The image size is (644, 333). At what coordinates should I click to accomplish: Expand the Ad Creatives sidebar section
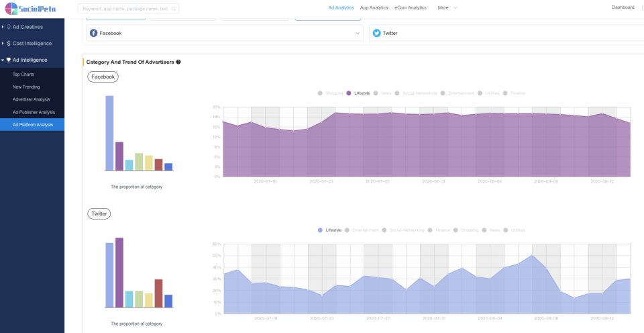click(x=32, y=27)
